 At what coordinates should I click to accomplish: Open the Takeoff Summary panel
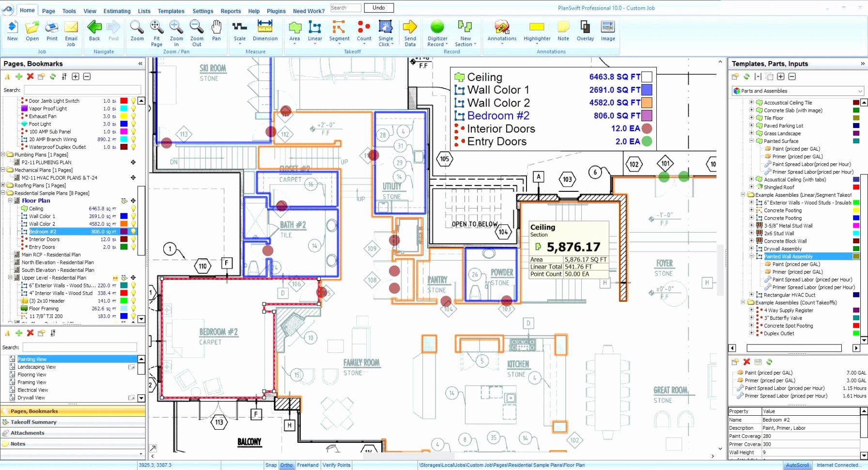[73, 422]
